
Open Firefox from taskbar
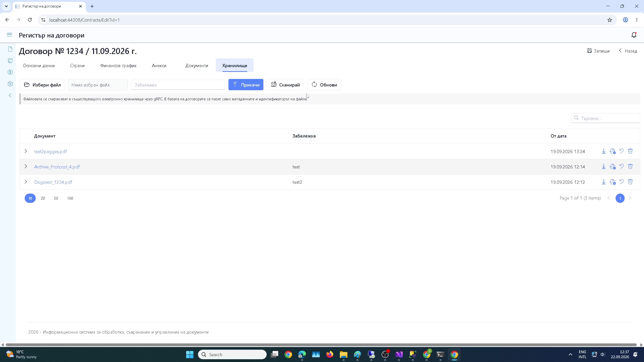tap(330, 354)
